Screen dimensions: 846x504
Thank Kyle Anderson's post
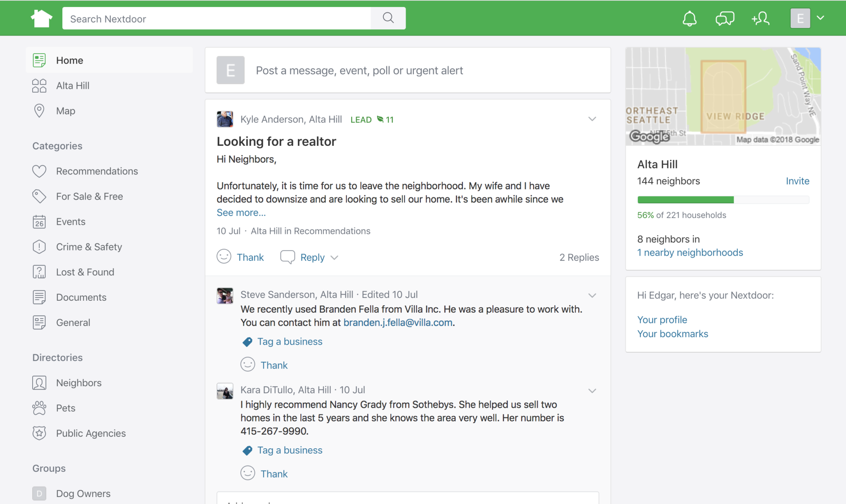[250, 257]
